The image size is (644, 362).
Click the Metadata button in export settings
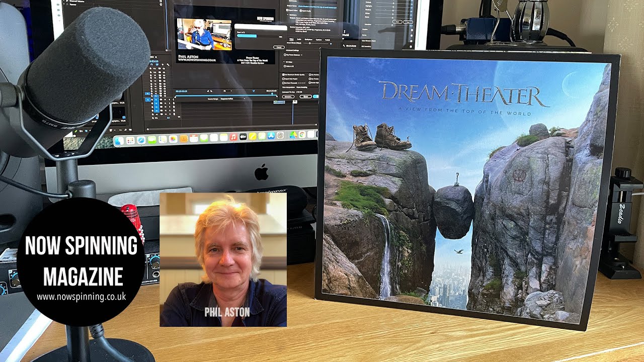[x=288, y=97]
